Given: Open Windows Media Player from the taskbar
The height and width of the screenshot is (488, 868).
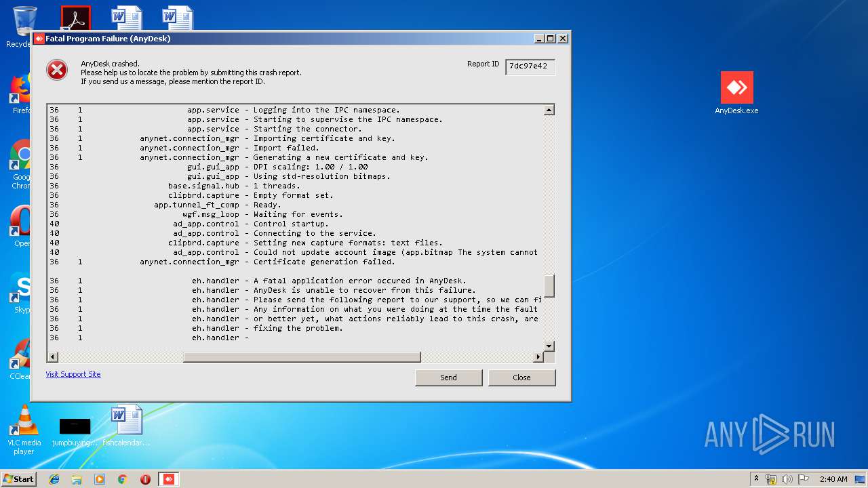Looking at the screenshot, I should click(x=100, y=479).
